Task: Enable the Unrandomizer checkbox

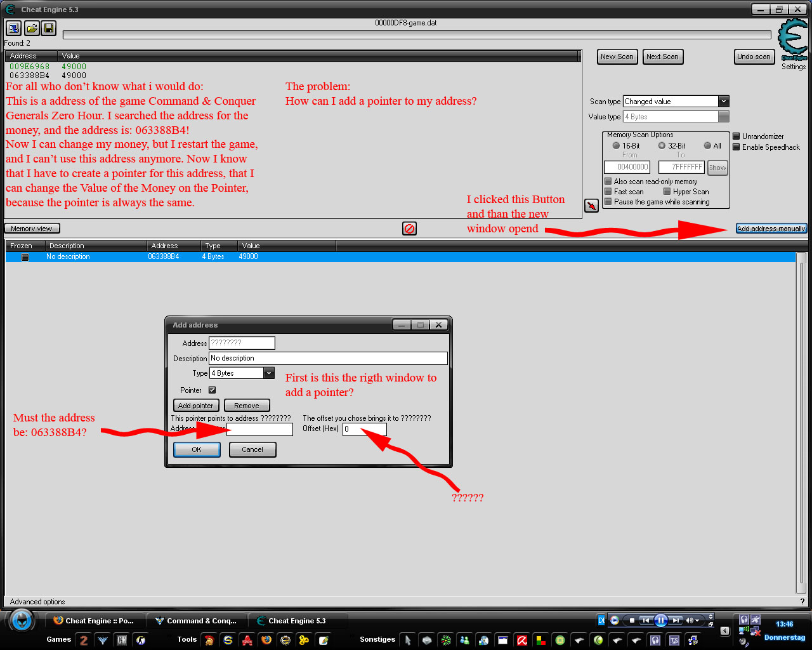Action: (737, 136)
